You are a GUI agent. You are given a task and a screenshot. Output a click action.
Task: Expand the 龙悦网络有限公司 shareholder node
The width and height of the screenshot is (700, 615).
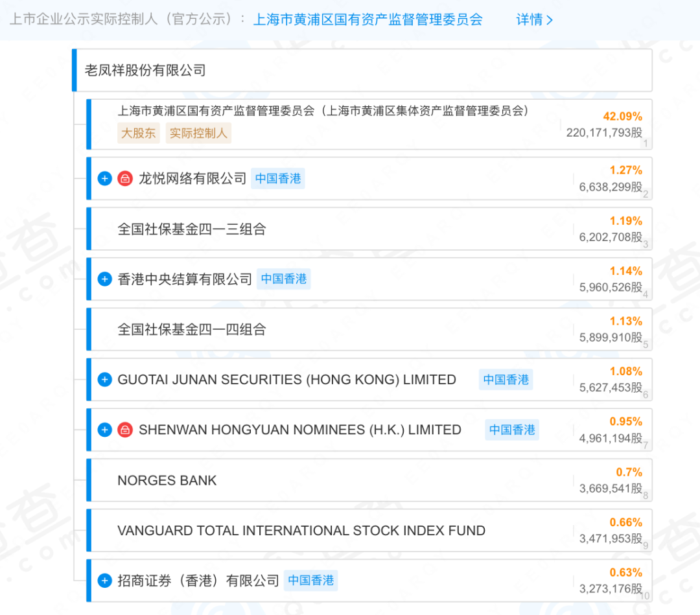105,179
